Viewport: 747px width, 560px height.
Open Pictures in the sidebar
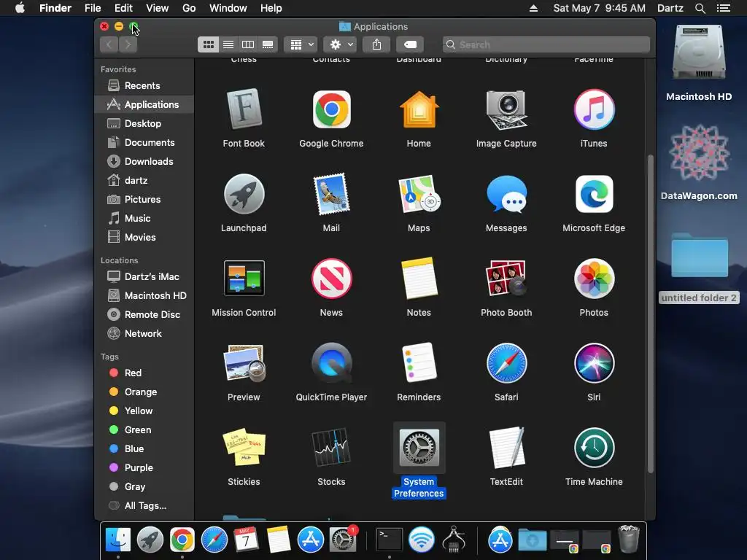pos(144,199)
